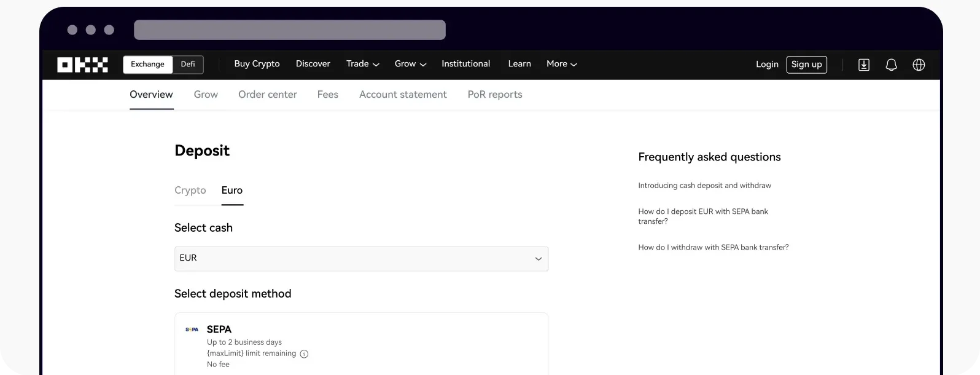Open the Learn menu item
Viewport: 980px width, 375px height.
coord(519,64)
